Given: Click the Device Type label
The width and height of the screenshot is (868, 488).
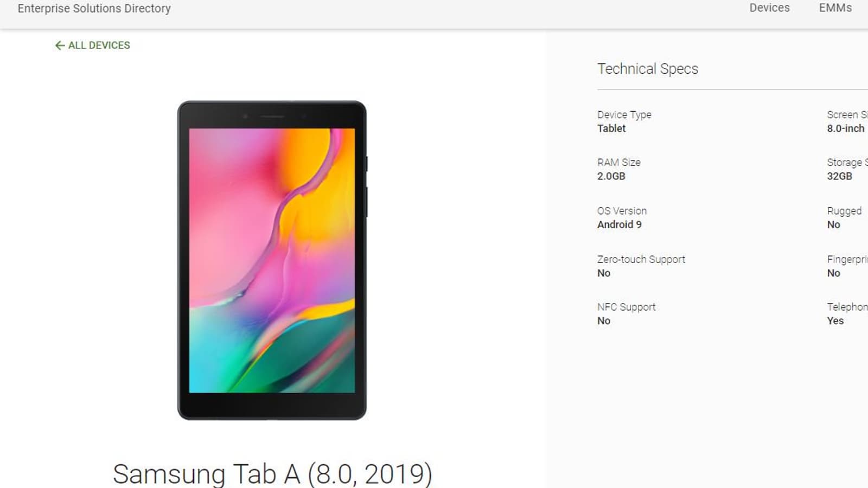Looking at the screenshot, I should [x=624, y=115].
